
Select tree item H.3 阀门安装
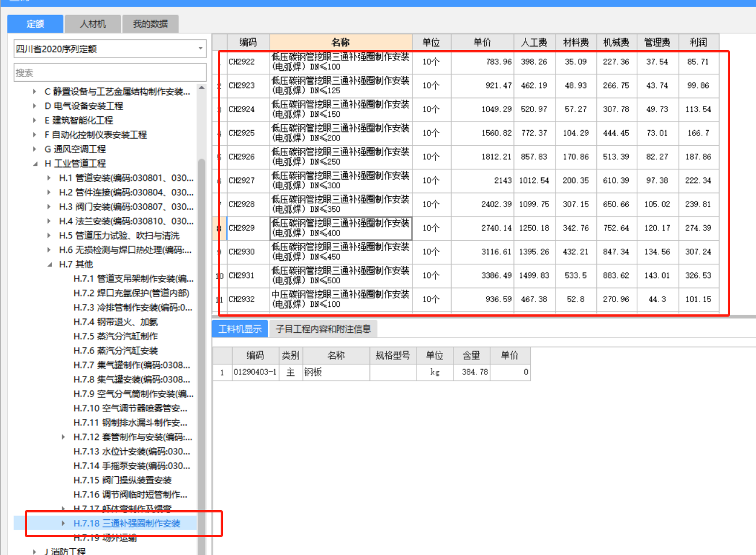click(126, 207)
